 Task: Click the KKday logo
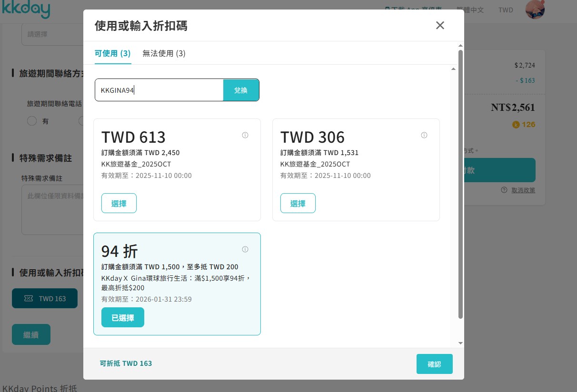pos(26,10)
